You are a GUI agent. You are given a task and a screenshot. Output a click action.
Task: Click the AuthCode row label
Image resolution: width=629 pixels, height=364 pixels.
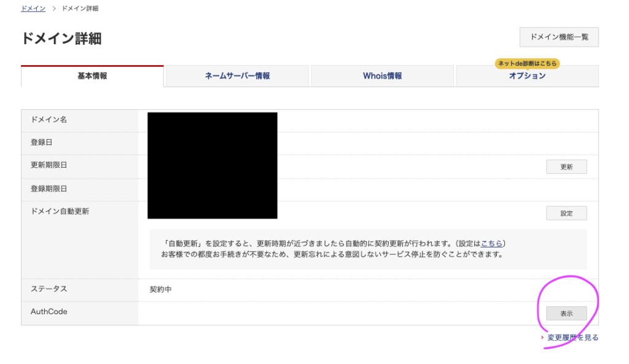click(49, 311)
